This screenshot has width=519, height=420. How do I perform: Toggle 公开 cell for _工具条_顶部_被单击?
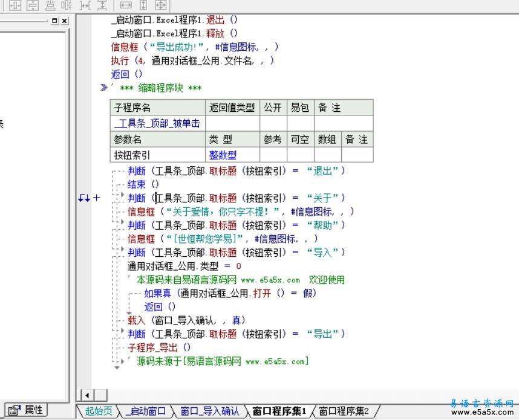(x=273, y=123)
